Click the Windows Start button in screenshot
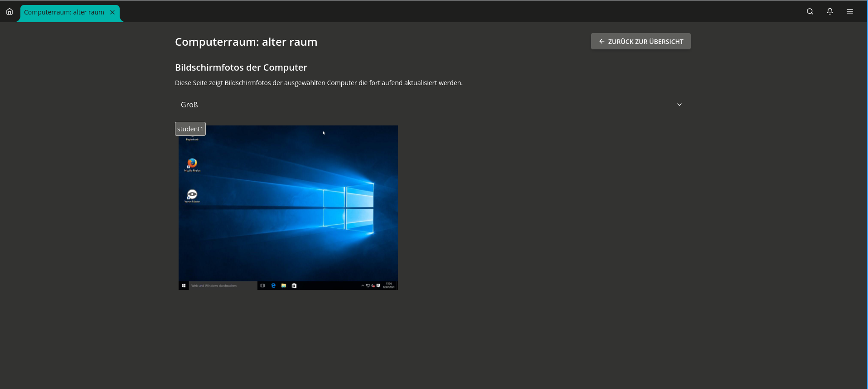This screenshot has width=868, height=389. 184,286
